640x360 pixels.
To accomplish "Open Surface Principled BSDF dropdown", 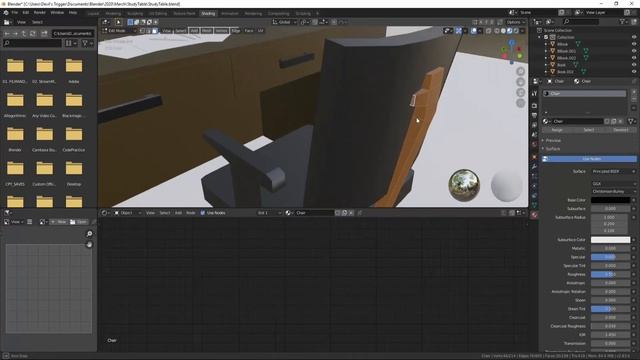I will (613, 171).
